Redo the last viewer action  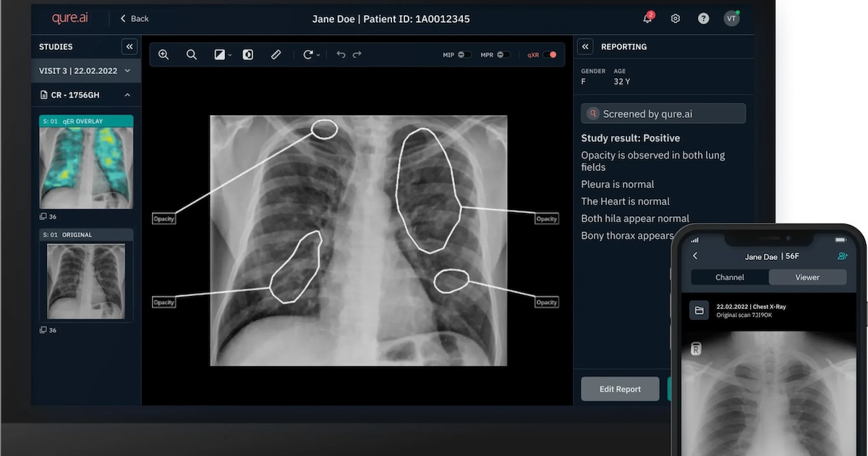pyautogui.click(x=357, y=54)
